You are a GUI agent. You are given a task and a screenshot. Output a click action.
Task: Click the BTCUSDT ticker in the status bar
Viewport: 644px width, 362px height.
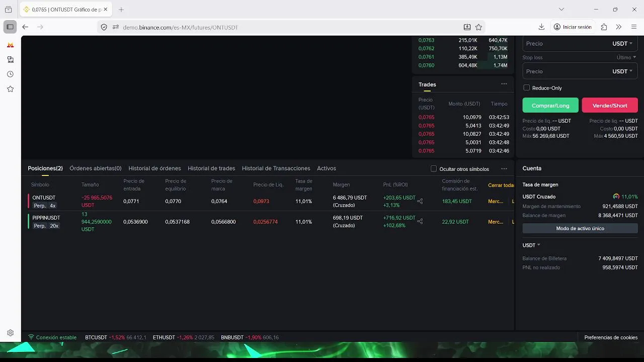pos(116,337)
